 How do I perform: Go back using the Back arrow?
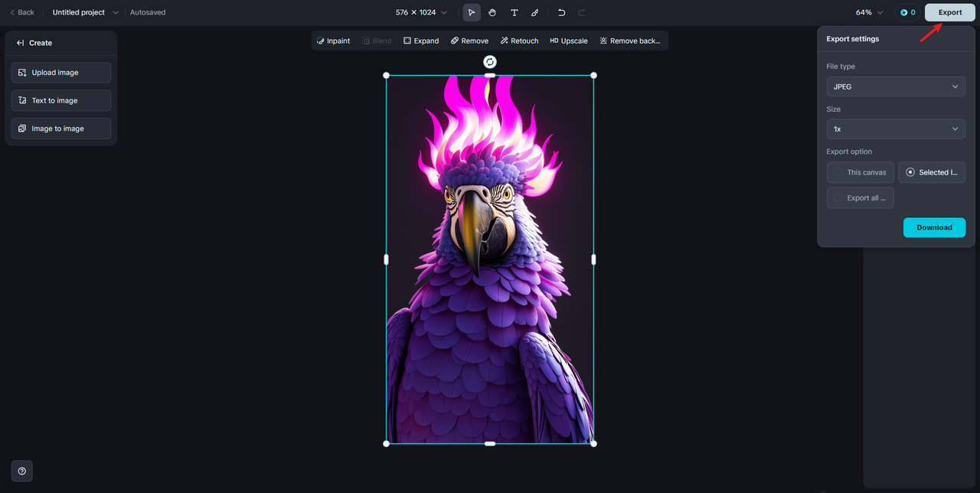[21, 12]
